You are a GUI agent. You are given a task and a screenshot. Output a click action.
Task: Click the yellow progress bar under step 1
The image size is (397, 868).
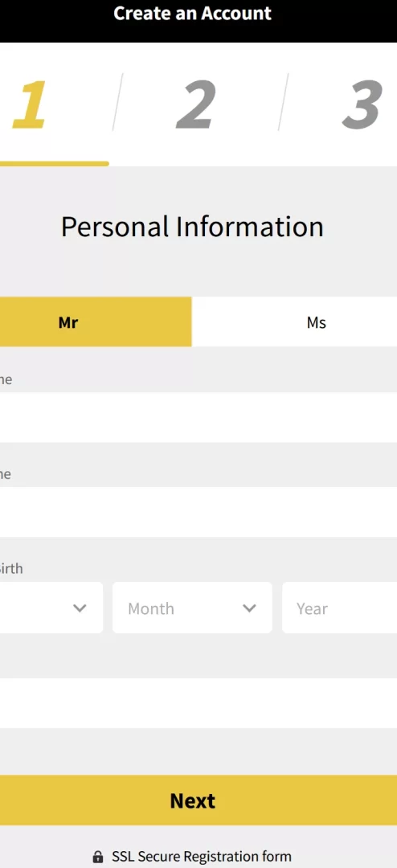(55, 163)
